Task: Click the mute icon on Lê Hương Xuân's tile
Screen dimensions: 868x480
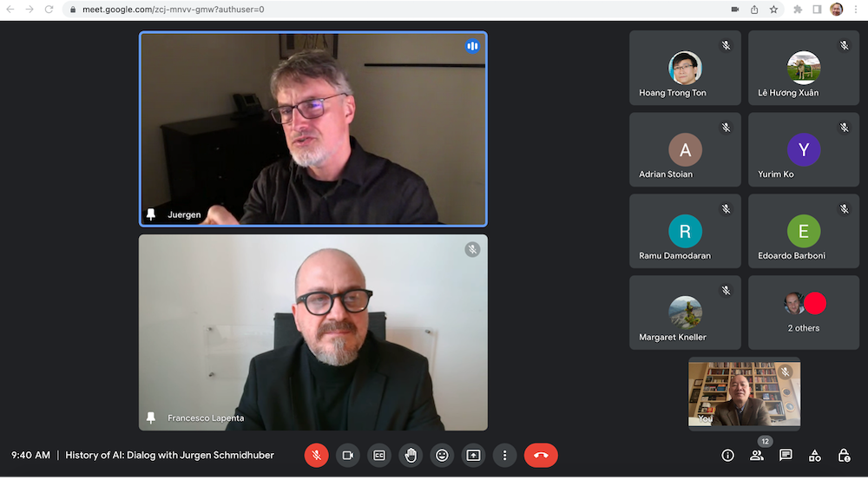Action: coord(845,45)
